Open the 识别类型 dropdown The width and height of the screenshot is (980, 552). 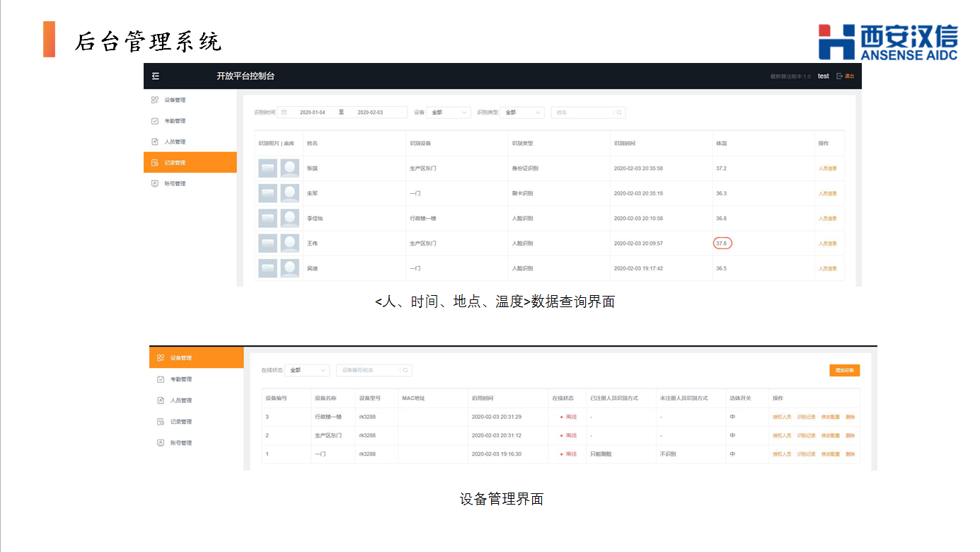click(522, 113)
